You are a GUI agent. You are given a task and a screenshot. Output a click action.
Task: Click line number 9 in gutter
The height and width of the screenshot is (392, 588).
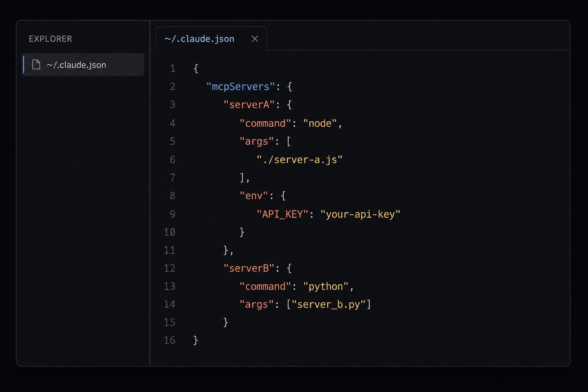click(x=173, y=214)
